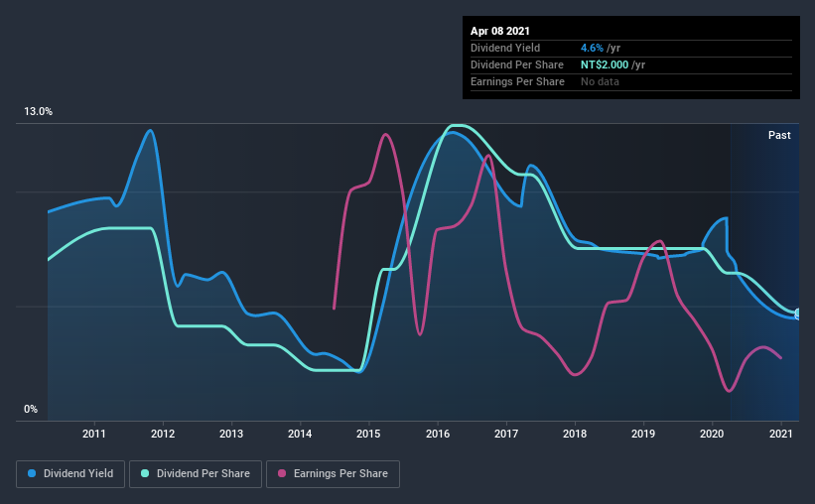This screenshot has width=815, height=504.
Task: Toggle the Earnings Per Share legend button
Action: (333, 474)
